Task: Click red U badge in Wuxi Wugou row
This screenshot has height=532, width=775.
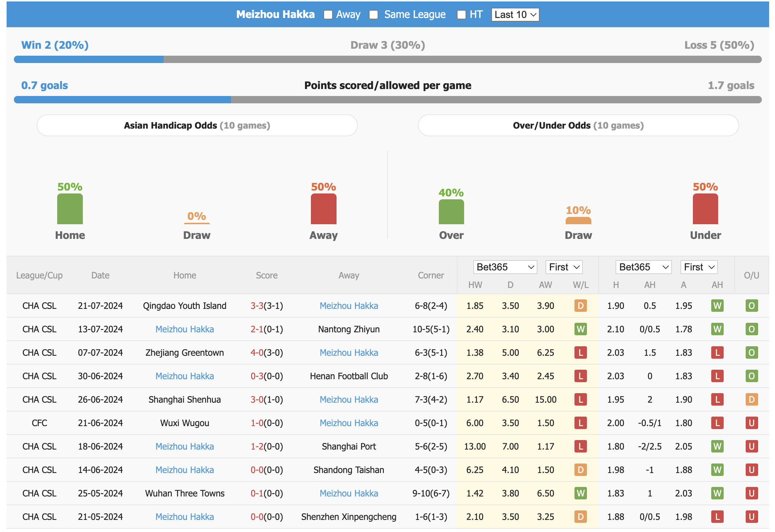Action: point(751,423)
